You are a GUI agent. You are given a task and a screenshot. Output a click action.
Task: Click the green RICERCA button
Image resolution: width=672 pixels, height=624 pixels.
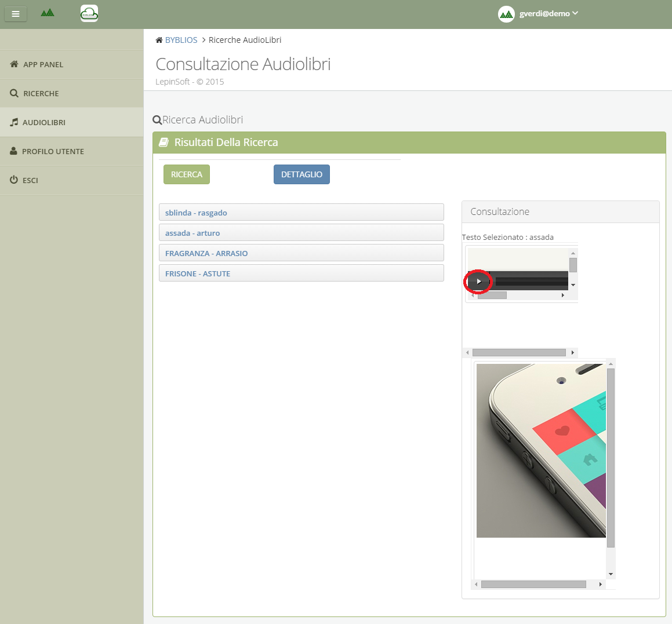(x=187, y=174)
